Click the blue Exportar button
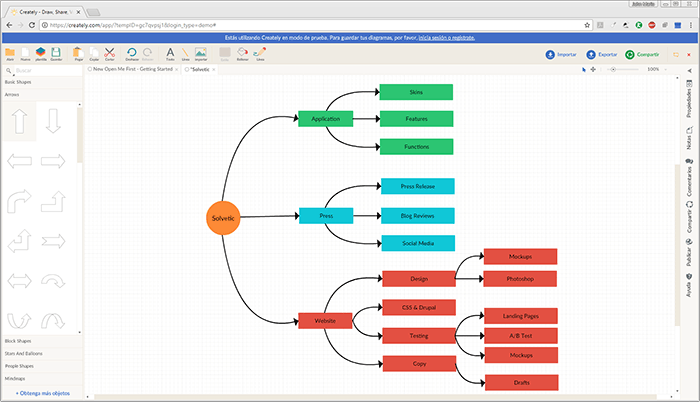 602,54
